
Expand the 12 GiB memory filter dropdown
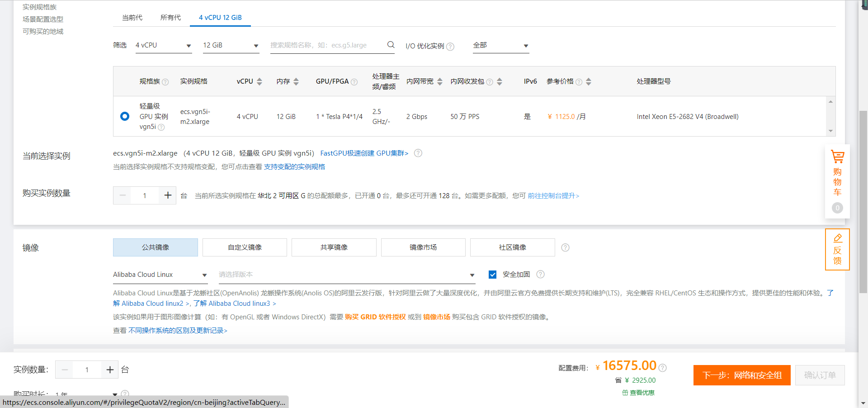point(231,45)
